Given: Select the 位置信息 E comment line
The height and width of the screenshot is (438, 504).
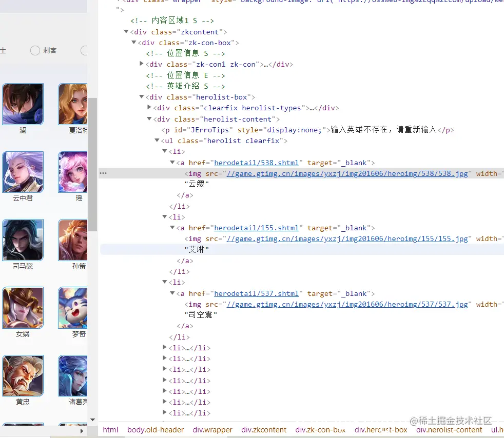Looking at the screenshot, I should pos(185,75).
